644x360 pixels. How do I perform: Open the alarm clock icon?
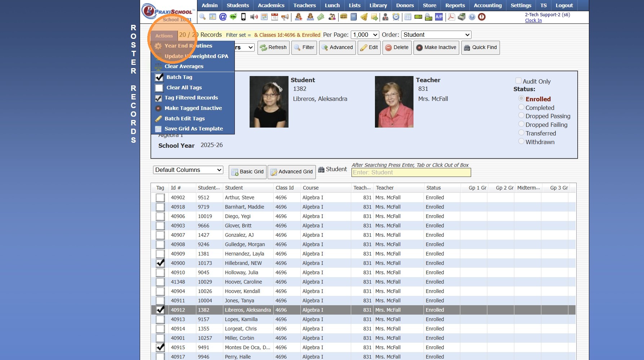[396, 17]
